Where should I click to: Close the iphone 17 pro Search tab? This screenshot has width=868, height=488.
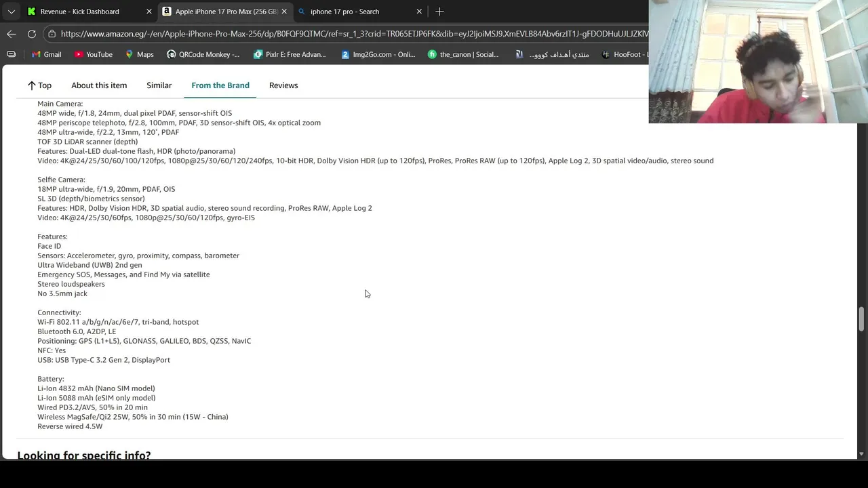tap(419, 12)
